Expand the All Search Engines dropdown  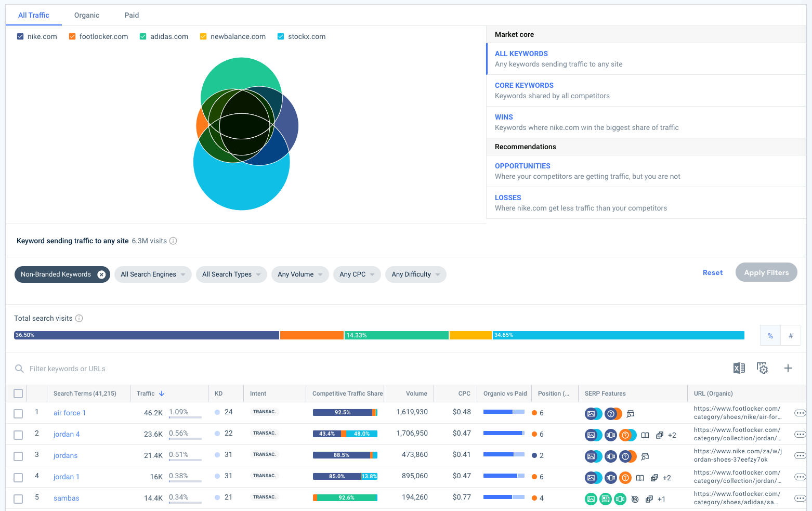153,274
